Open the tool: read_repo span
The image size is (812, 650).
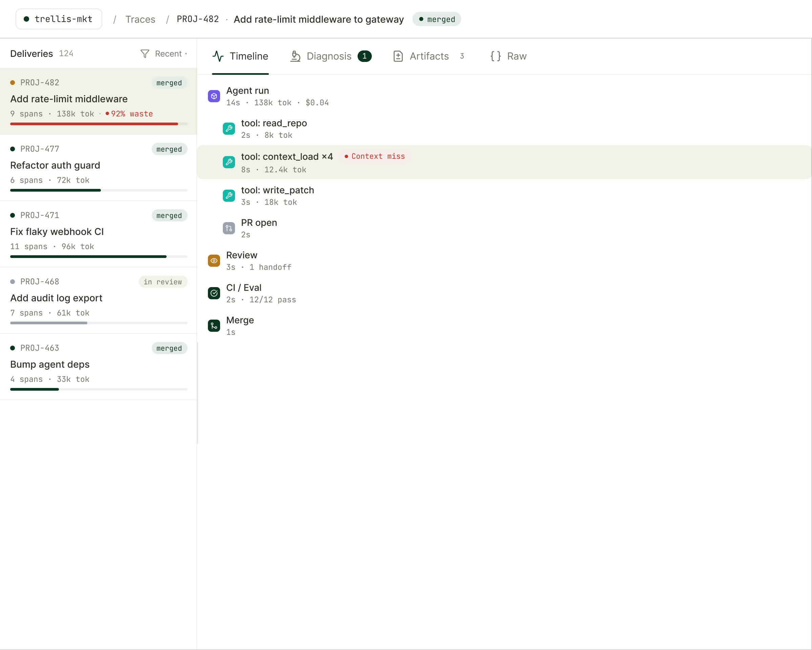(504, 129)
